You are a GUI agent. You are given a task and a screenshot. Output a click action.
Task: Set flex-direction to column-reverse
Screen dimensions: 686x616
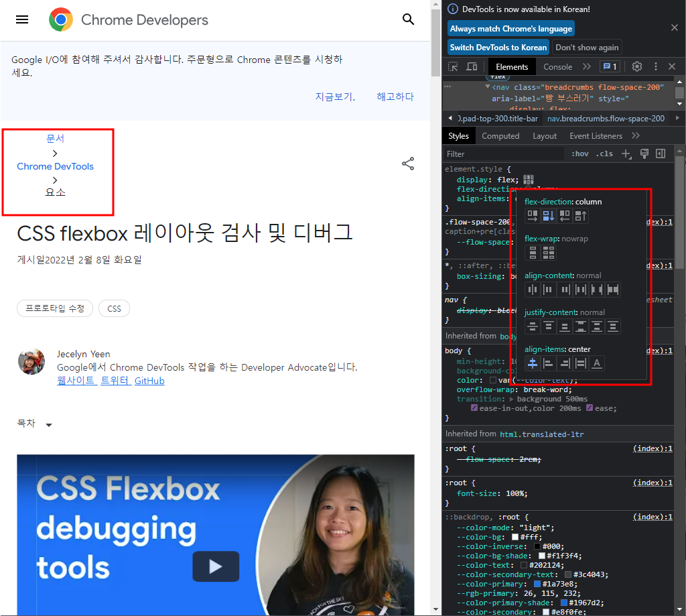coord(581,216)
